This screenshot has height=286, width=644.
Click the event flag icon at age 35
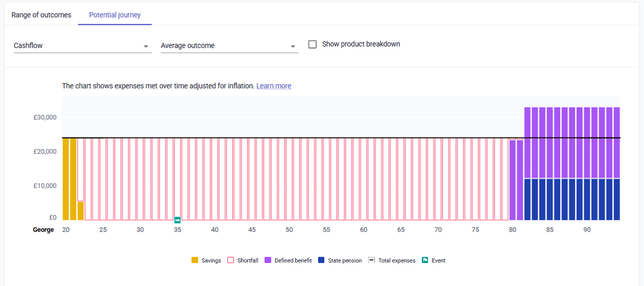177,220
